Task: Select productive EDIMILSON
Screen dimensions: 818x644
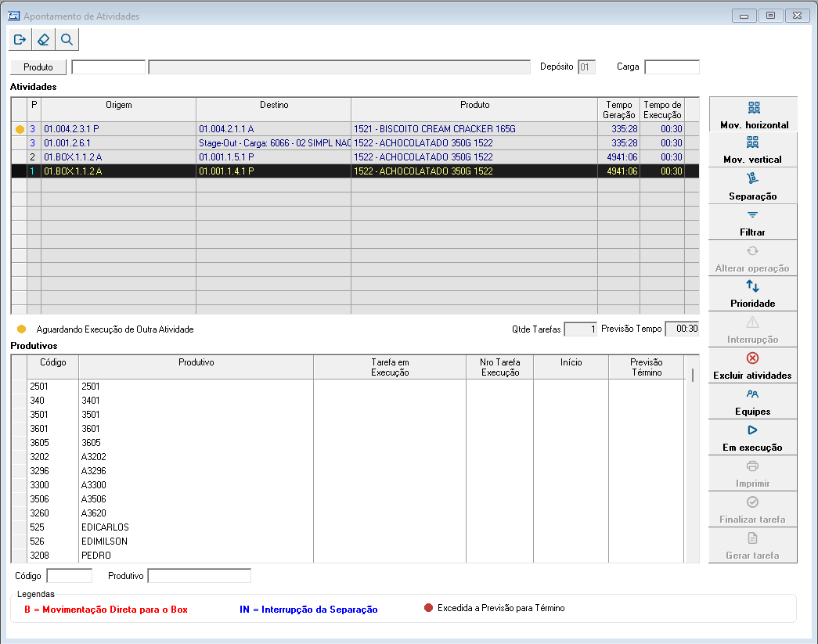Action: point(348,541)
